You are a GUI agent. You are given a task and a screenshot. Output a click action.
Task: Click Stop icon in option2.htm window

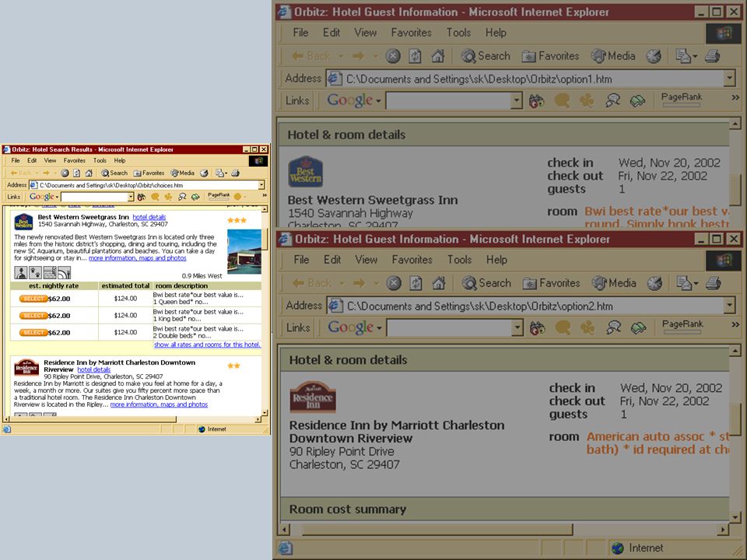[x=394, y=283]
